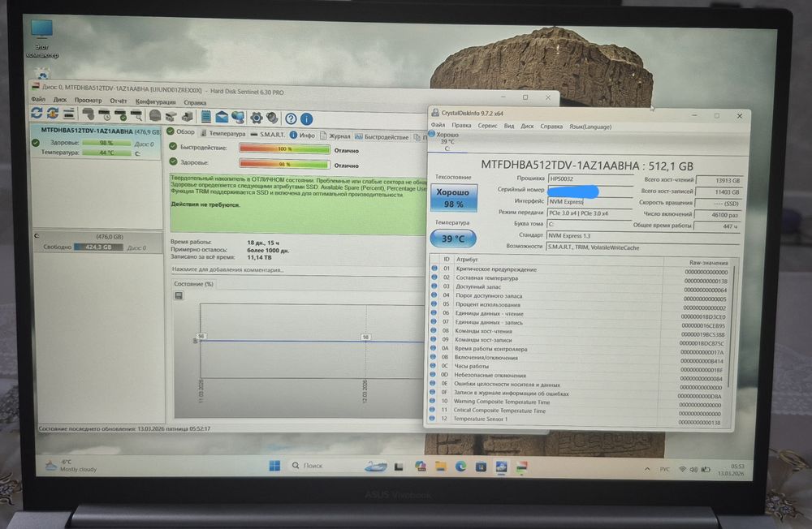Click the CrystalDiskInfo attribute list scrollbar

[x=730, y=326]
